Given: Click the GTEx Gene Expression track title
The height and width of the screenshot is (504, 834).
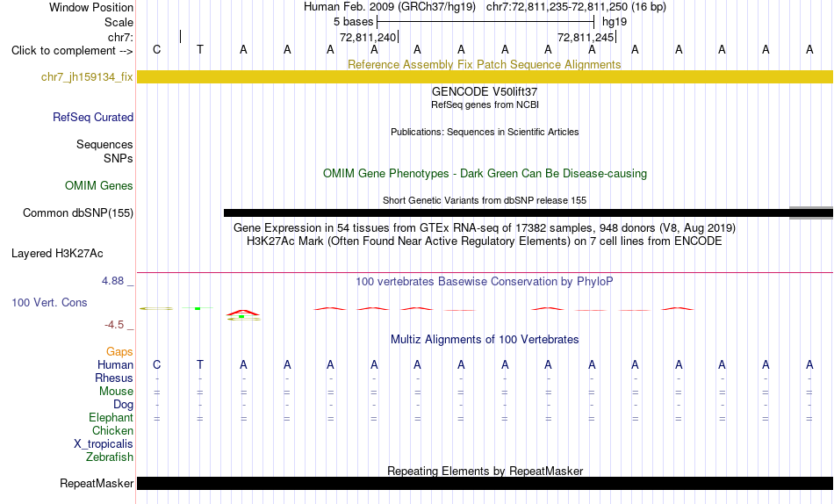Looking at the screenshot, I should [x=485, y=227].
